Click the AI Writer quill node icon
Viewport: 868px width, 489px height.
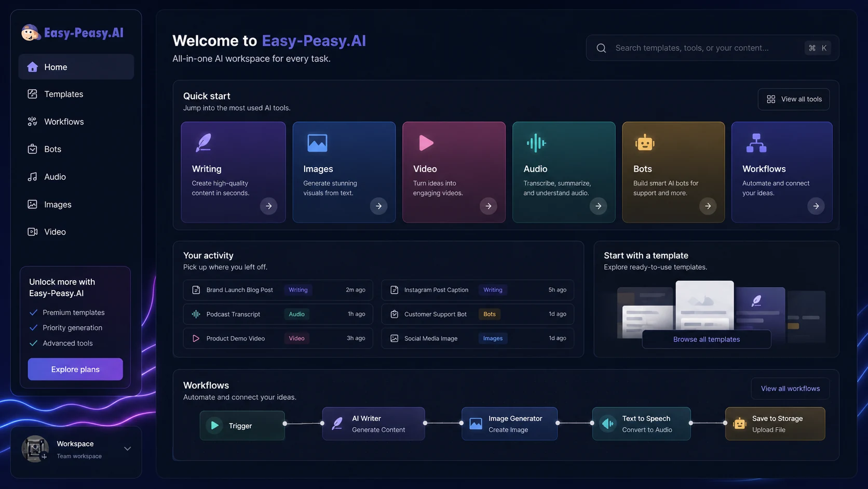pos(337,424)
